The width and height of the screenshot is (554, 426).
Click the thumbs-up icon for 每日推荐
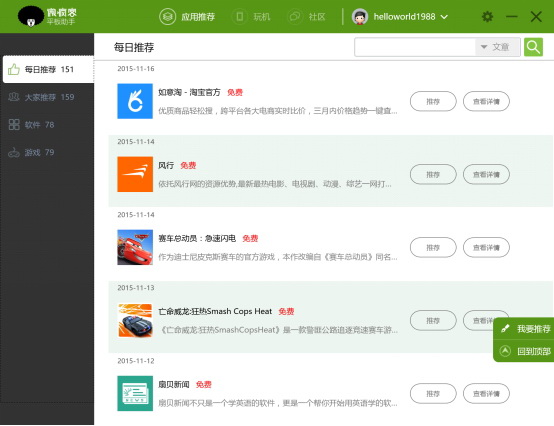pyautogui.click(x=14, y=69)
